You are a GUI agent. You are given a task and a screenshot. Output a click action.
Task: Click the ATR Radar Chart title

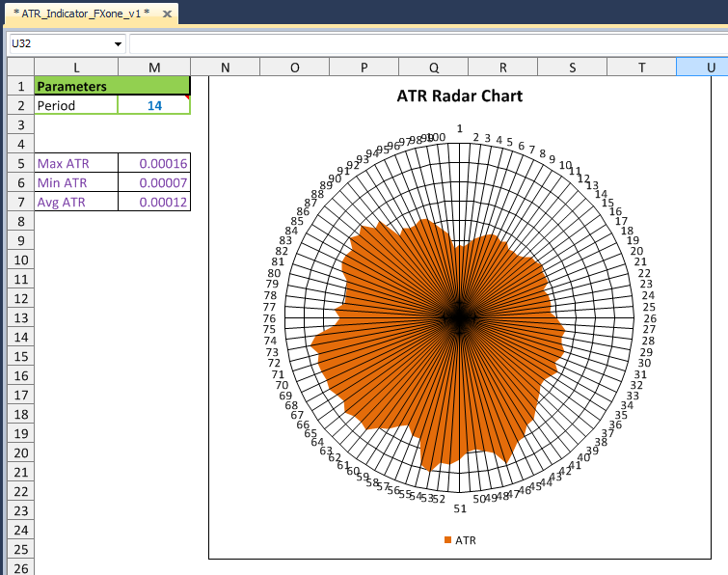[460, 96]
